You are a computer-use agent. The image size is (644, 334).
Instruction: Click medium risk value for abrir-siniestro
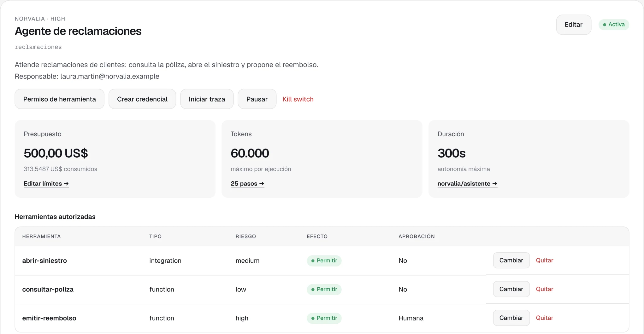(x=247, y=261)
